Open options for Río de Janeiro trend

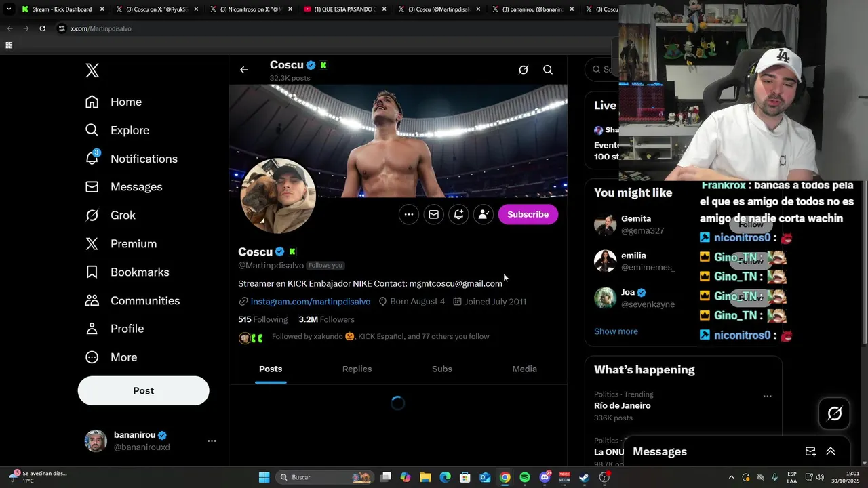pos(767,396)
